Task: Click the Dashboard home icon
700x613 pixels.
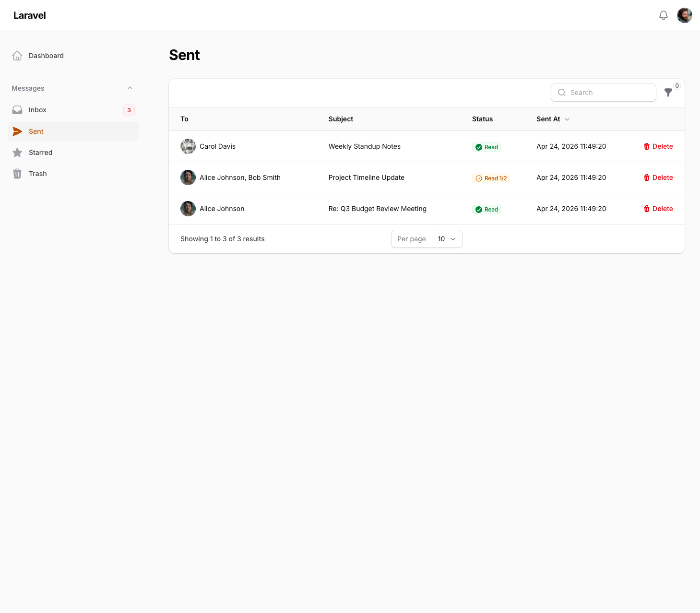Action: tap(17, 56)
